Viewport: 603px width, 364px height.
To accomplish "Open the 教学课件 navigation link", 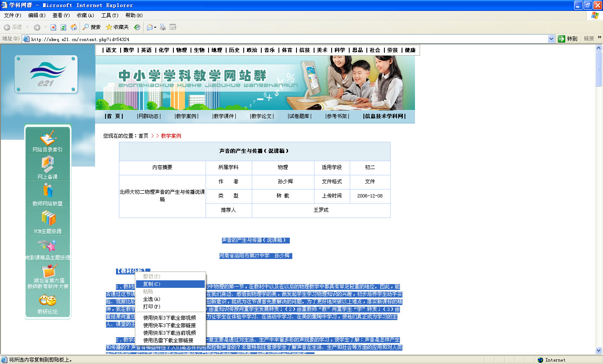I will click(x=224, y=116).
